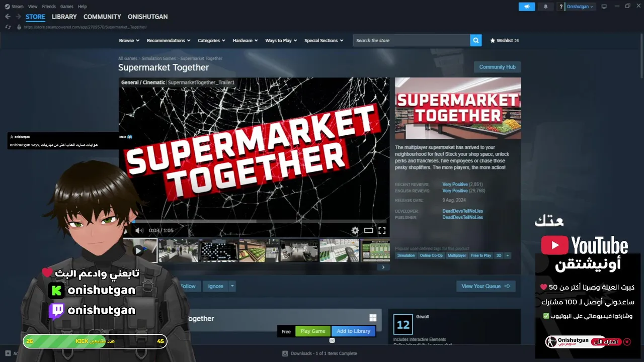Viewport: 644px width, 362px height.
Task: Click the Community Hub button
Action: click(x=497, y=67)
